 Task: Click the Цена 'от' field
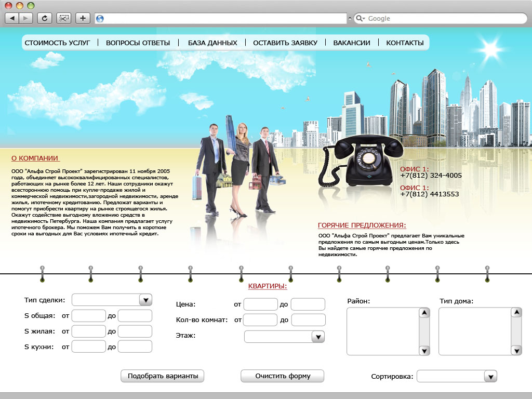pos(261,304)
